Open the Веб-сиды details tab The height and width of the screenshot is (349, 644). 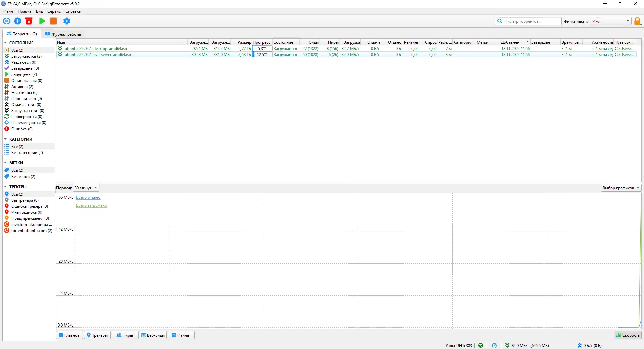click(153, 335)
